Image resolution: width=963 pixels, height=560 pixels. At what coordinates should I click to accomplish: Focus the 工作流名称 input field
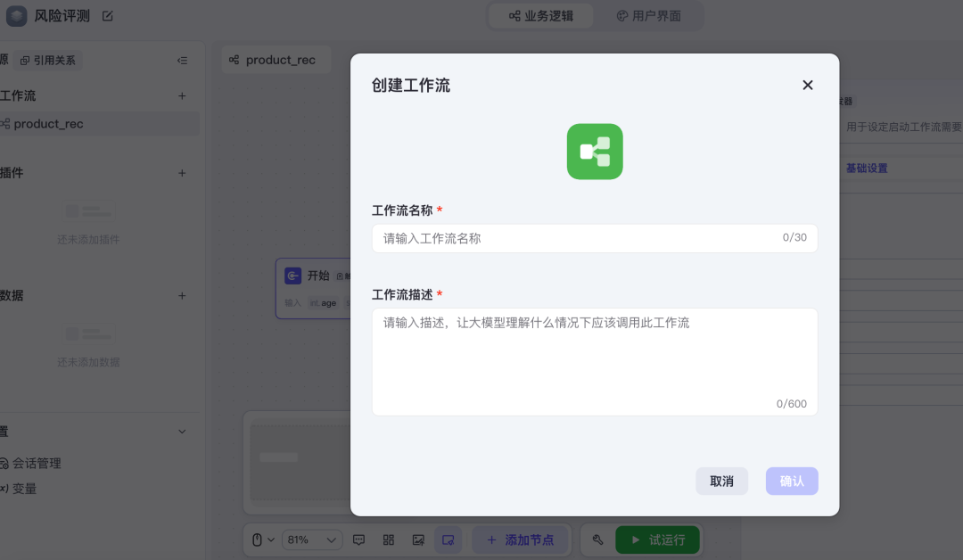pos(595,238)
